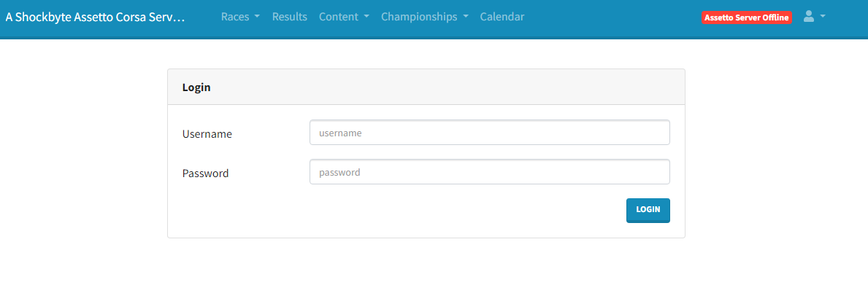Navigate to the Calendar page
868x293 pixels.
click(x=502, y=17)
